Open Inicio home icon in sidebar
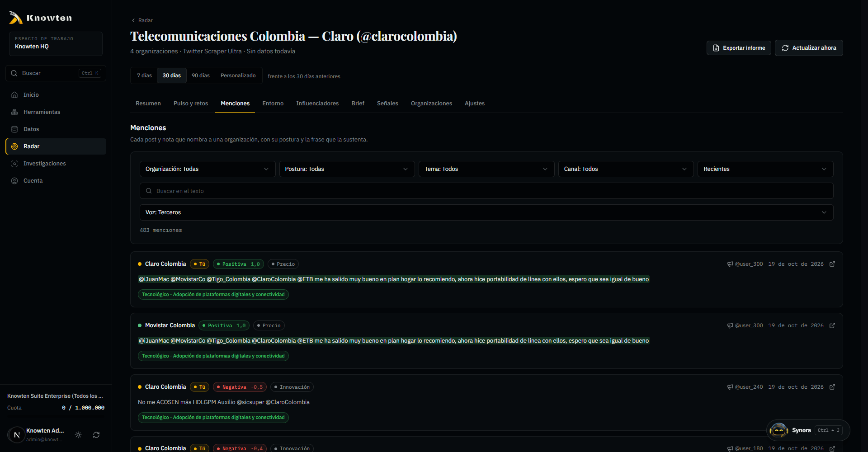 (x=14, y=95)
